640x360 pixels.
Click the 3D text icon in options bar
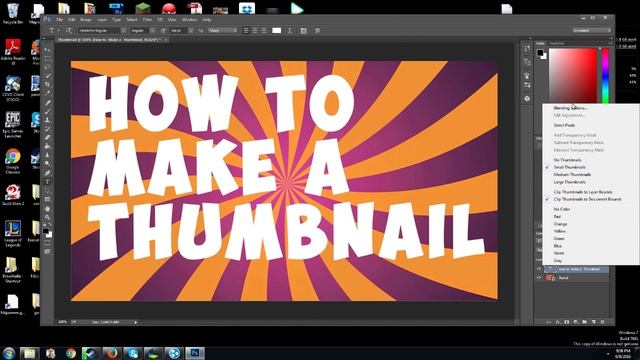tap(317, 31)
